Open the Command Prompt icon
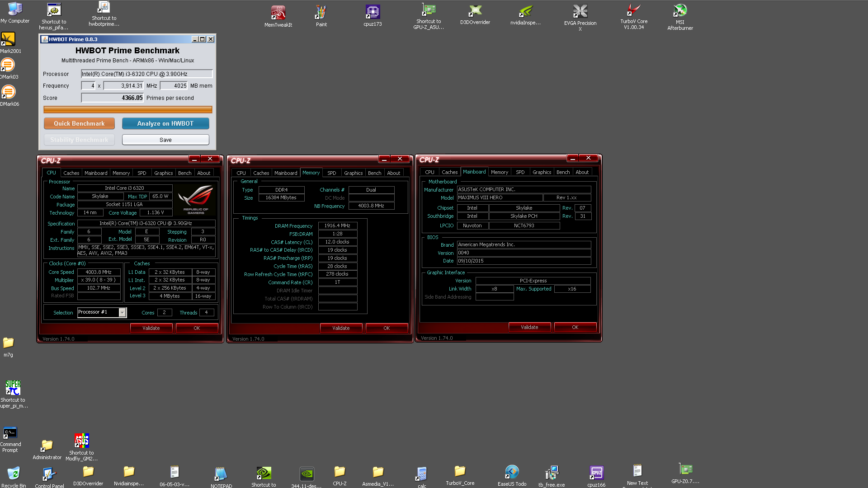 (x=10, y=439)
